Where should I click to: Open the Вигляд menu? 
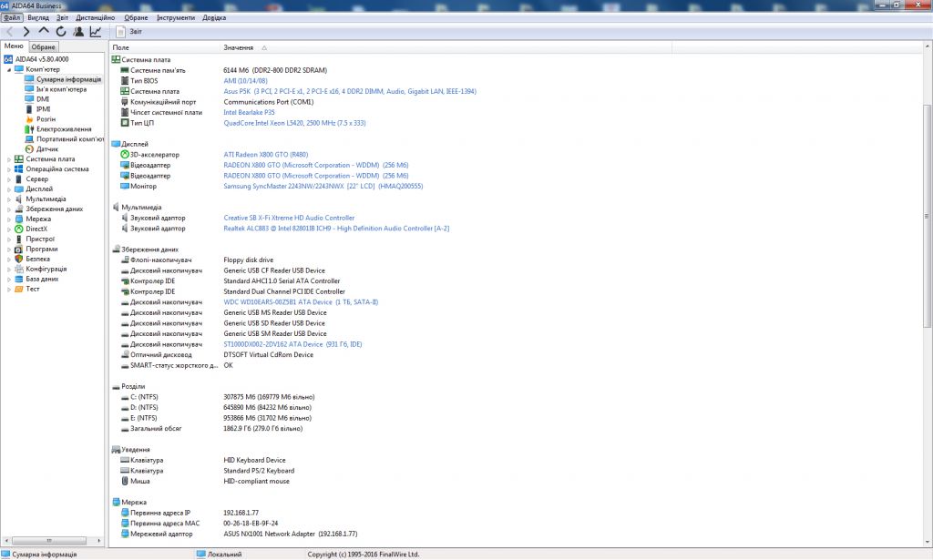(38, 18)
